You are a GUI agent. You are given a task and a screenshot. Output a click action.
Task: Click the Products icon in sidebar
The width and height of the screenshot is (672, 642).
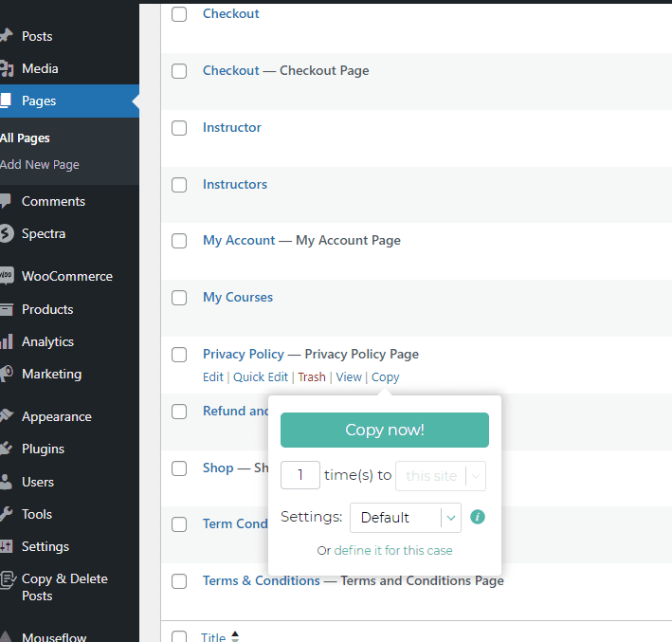pyautogui.click(x=6, y=309)
